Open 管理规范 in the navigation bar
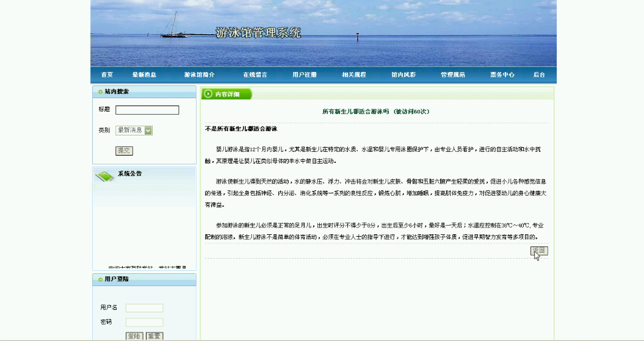Viewport: 644px width, 341px height. (452, 74)
